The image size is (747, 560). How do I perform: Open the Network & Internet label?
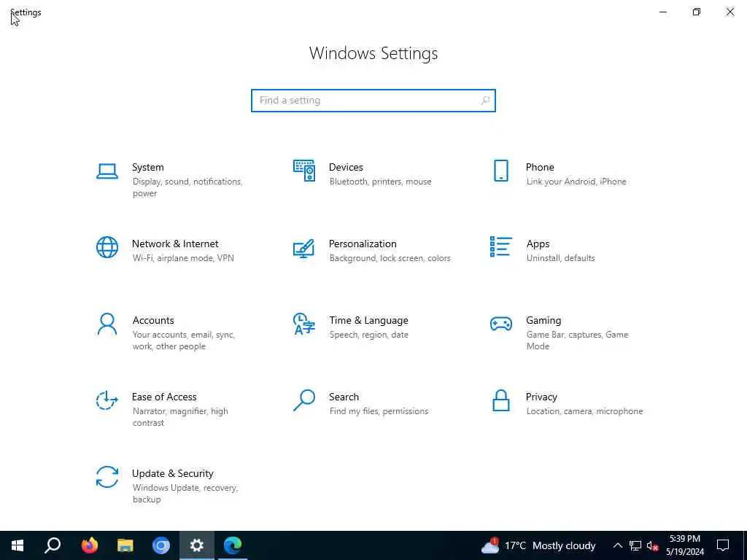tap(175, 244)
